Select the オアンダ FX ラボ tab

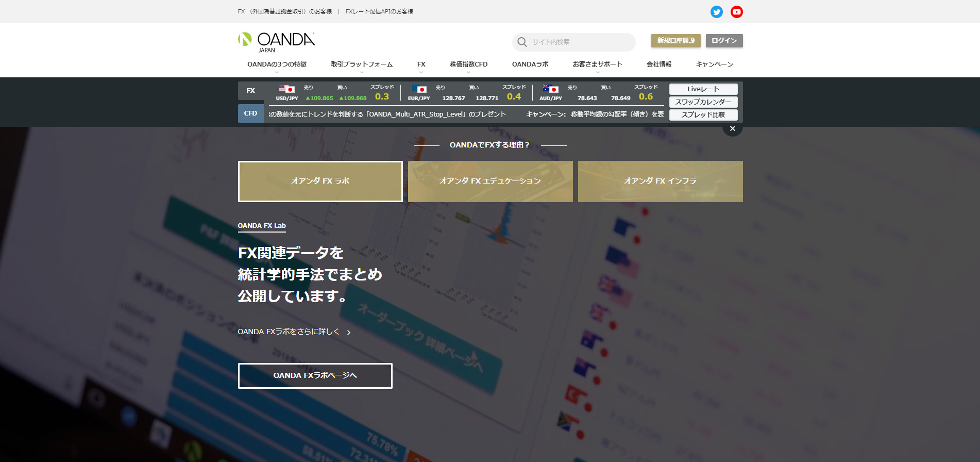[320, 181]
